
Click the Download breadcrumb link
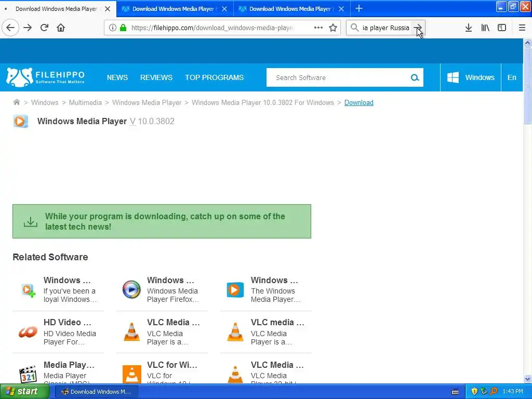(358, 102)
